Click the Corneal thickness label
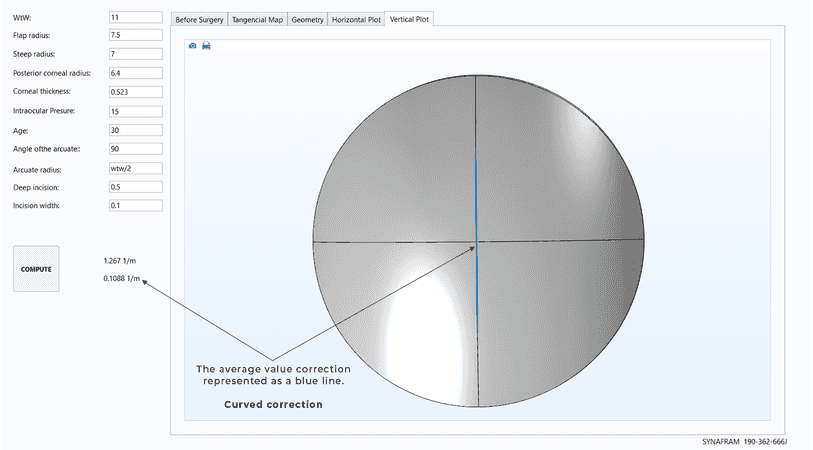 click(41, 91)
